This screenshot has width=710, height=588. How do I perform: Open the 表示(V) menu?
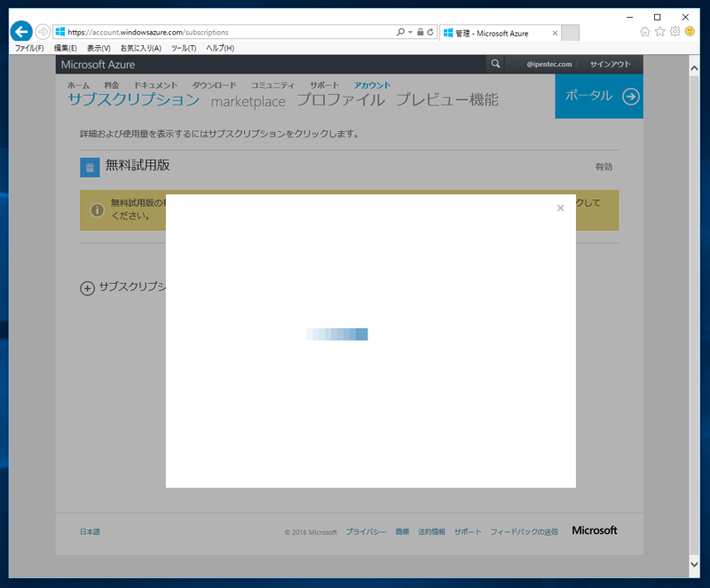(99, 48)
